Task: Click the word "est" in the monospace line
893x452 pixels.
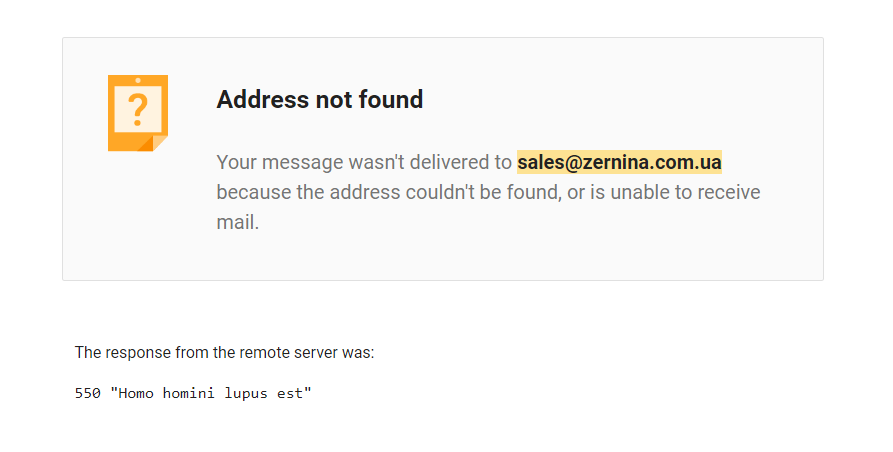Action: (x=296, y=394)
